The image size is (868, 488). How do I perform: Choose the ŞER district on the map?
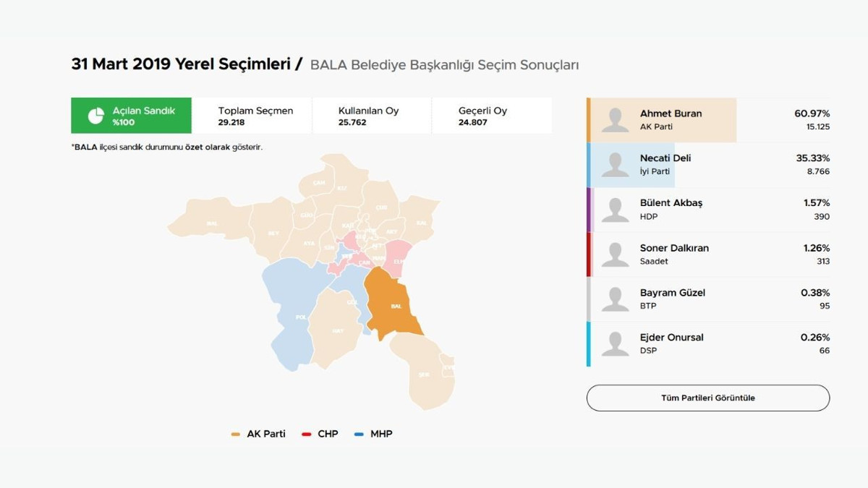click(x=424, y=374)
